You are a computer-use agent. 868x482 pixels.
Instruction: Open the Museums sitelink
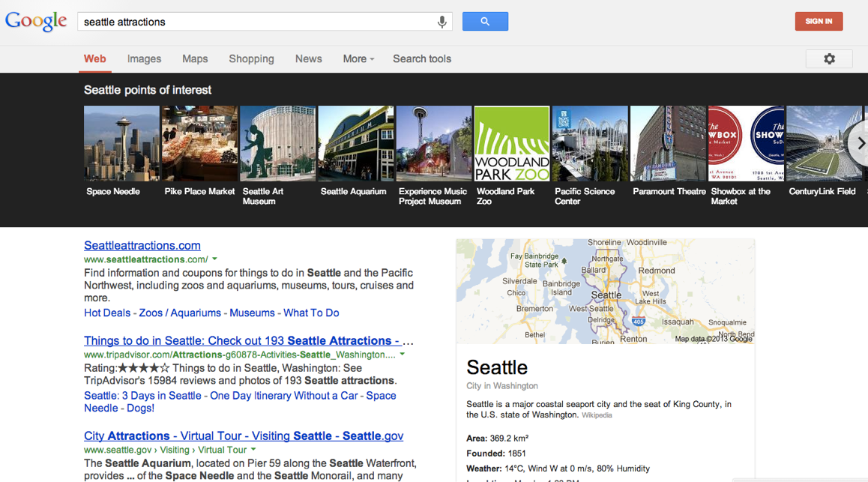(x=252, y=313)
